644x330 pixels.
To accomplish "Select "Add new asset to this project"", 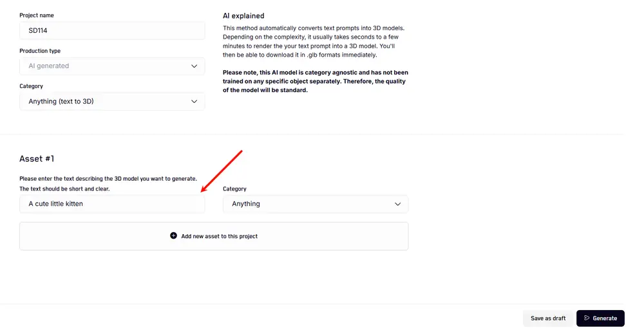I will (x=219, y=236).
